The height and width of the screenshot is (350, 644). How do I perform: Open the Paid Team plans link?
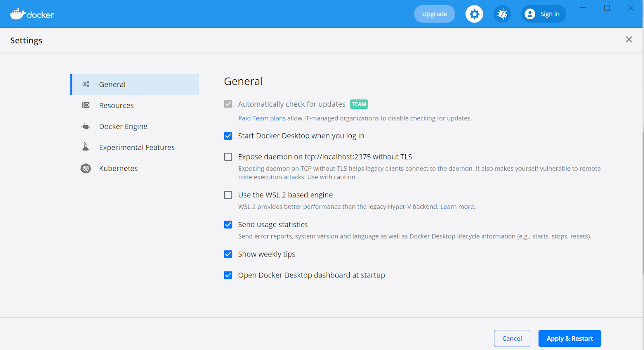(x=262, y=118)
